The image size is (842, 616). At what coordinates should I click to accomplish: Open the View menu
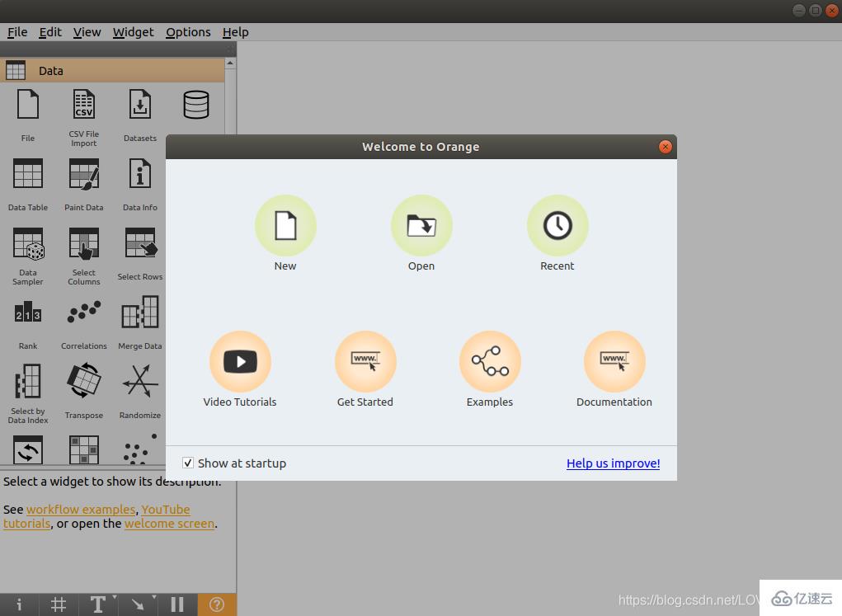tap(87, 32)
